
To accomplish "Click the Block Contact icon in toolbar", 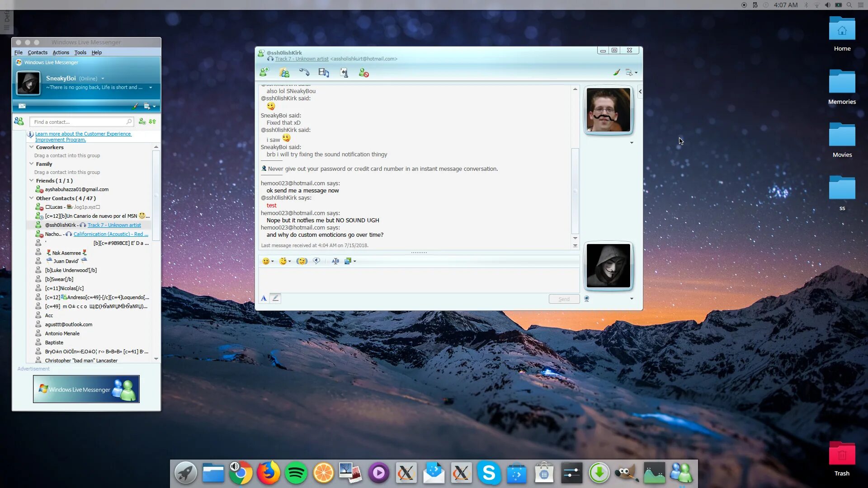I will pos(363,72).
